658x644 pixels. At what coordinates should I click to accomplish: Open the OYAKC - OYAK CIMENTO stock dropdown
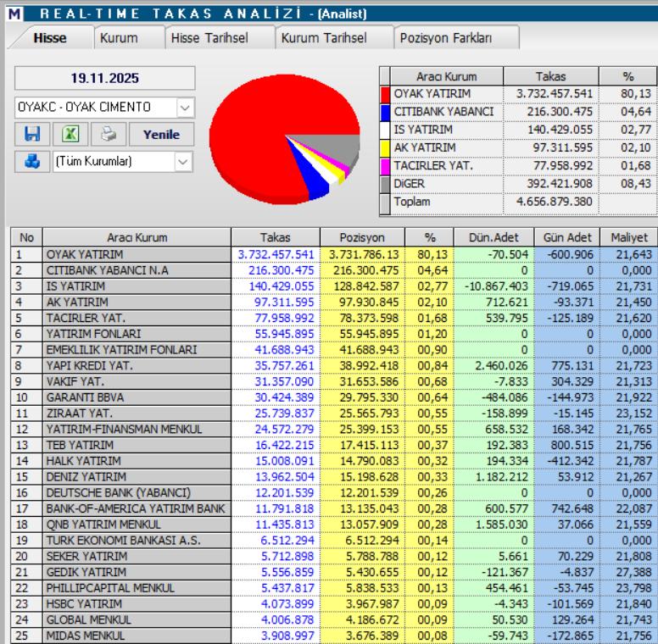185,108
